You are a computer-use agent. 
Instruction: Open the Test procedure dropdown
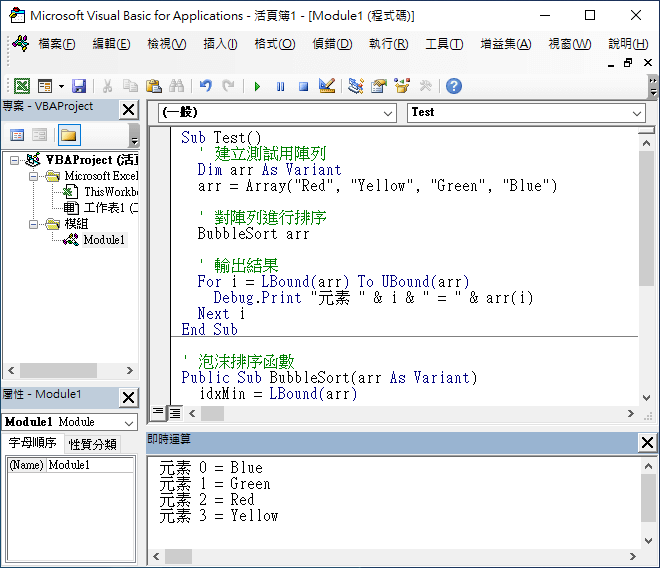[636, 113]
